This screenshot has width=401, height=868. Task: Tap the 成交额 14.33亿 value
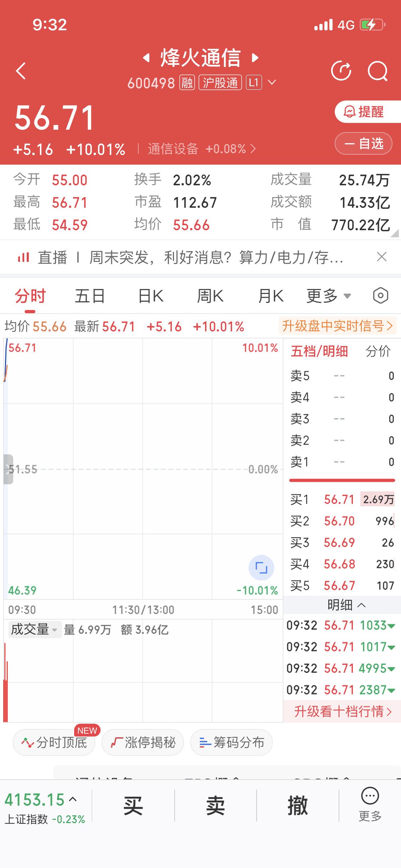pyautogui.click(x=365, y=203)
